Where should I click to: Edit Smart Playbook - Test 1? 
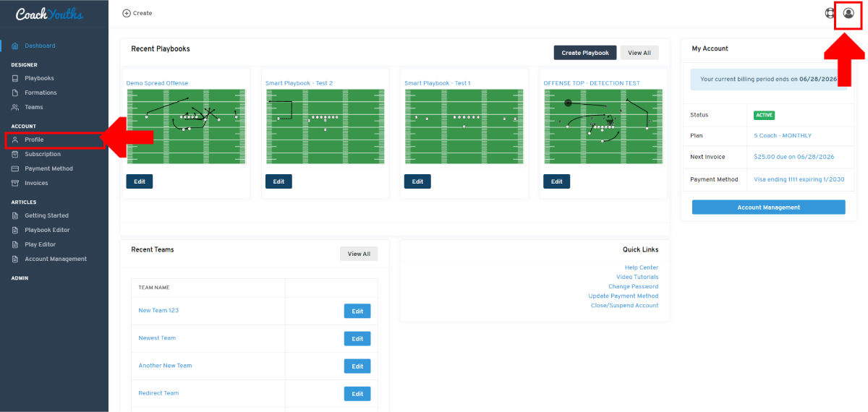tap(417, 181)
